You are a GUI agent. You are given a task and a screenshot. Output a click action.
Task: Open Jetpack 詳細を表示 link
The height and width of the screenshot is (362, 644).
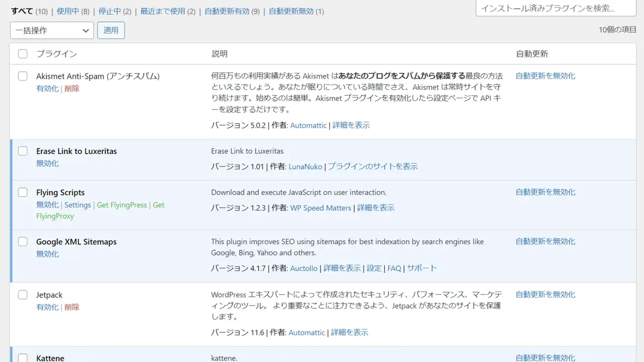pyautogui.click(x=350, y=332)
